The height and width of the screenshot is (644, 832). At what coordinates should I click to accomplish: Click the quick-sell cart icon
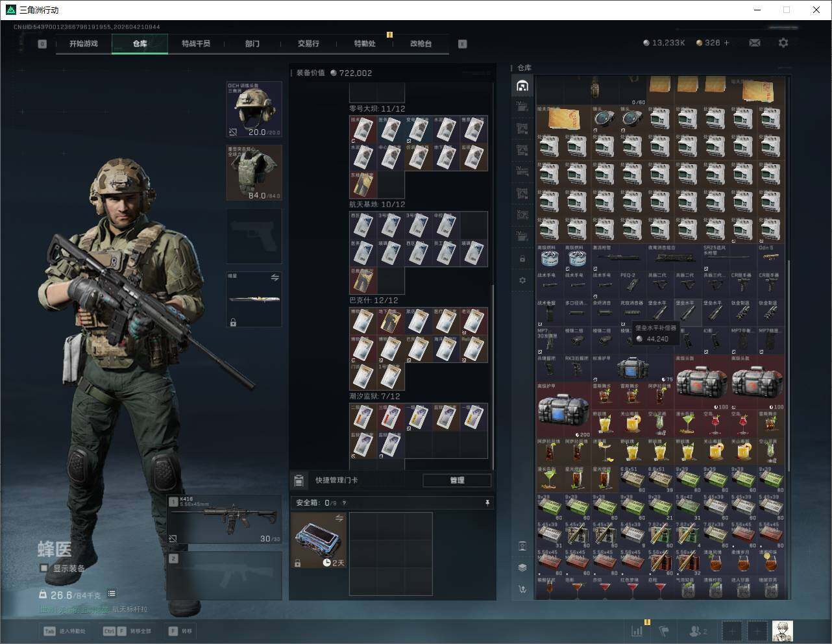pos(522,589)
